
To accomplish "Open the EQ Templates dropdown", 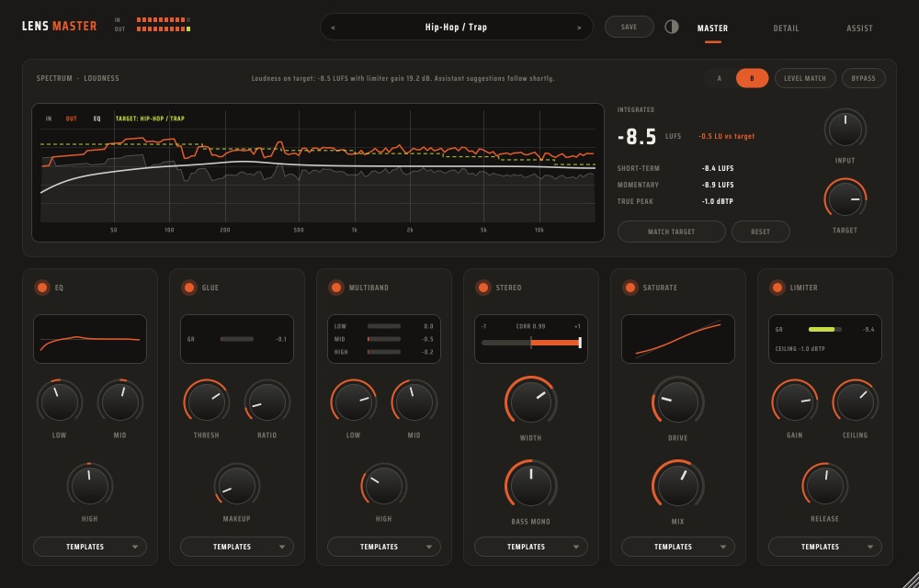I will 90,547.
